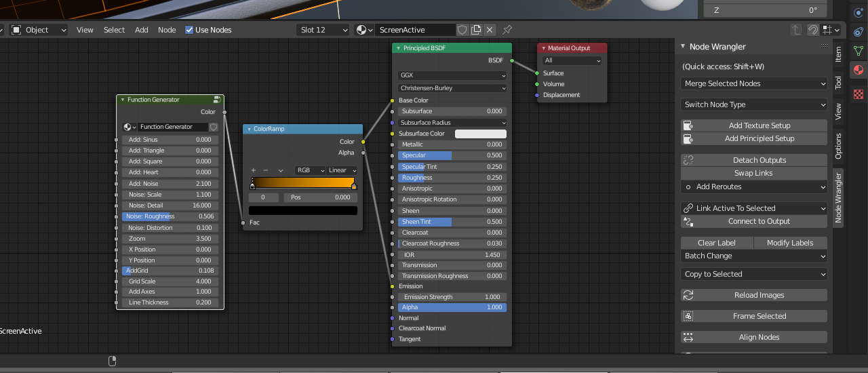The height and width of the screenshot is (373, 868).
Task: Open the Merge Selected Nodes dropdown
Action: click(x=754, y=83)
